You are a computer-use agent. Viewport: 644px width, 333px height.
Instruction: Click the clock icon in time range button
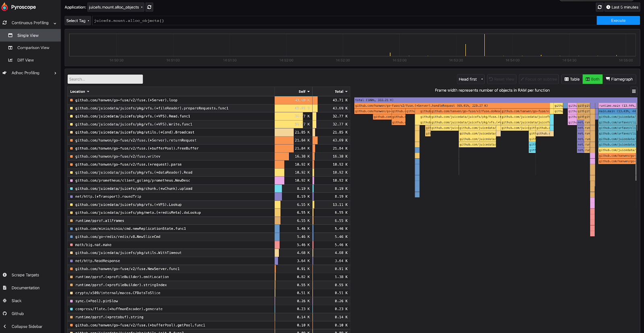[x=608, y=7]
